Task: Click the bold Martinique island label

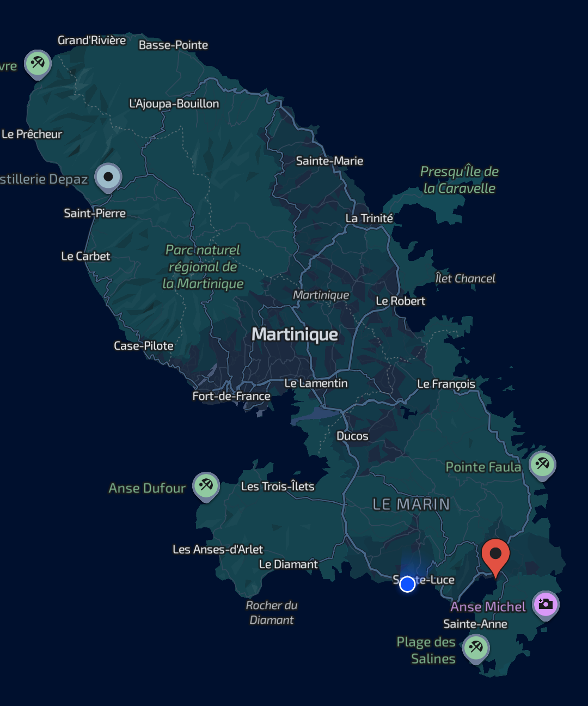Action: click(x=295, y=334)
